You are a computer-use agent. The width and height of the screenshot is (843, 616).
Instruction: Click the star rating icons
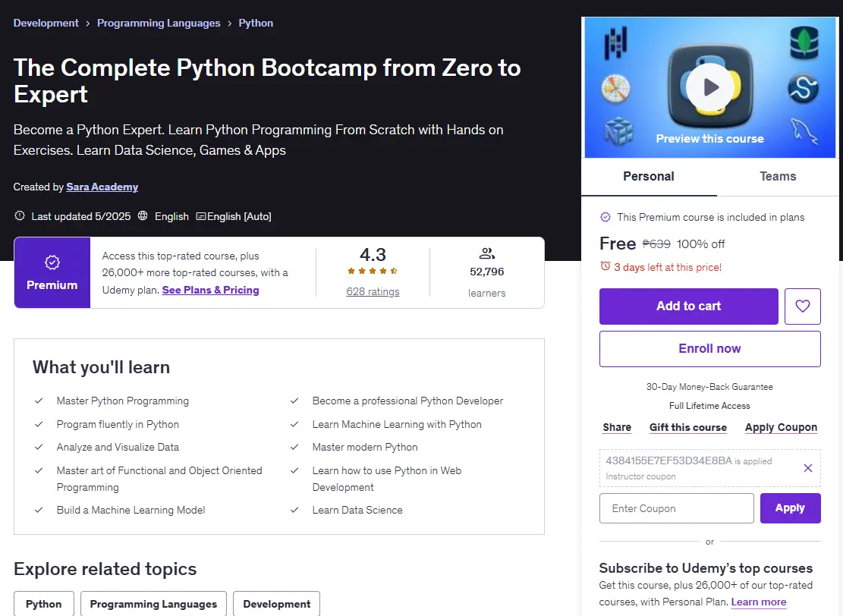click(x=373, y=271)
